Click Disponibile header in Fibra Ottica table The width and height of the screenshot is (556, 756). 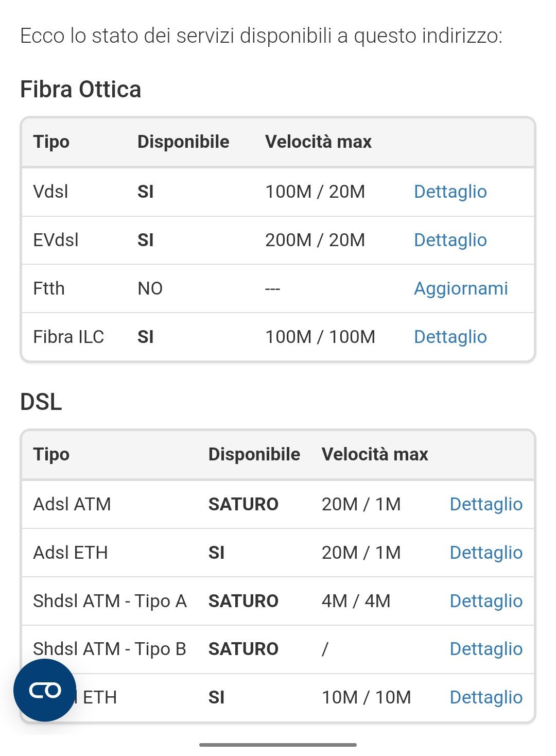(183, 142)
